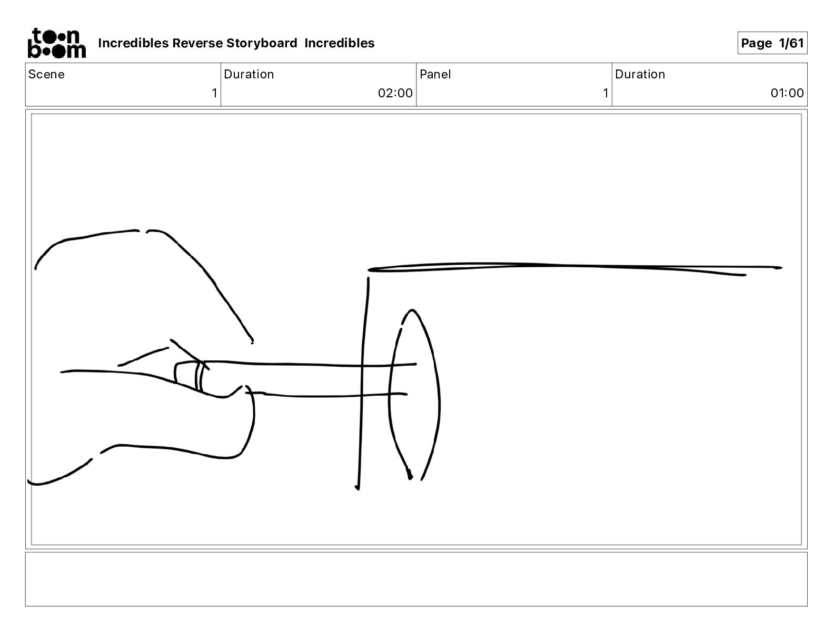834x644 pixels.
Task: Click the 'Duration' label next to Panel
Action: pos(640,74)
